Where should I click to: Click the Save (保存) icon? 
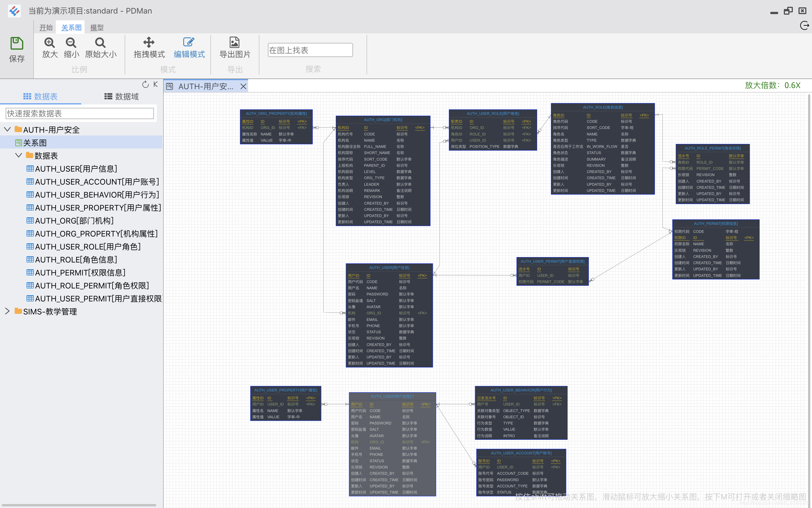tap(17, 44)
